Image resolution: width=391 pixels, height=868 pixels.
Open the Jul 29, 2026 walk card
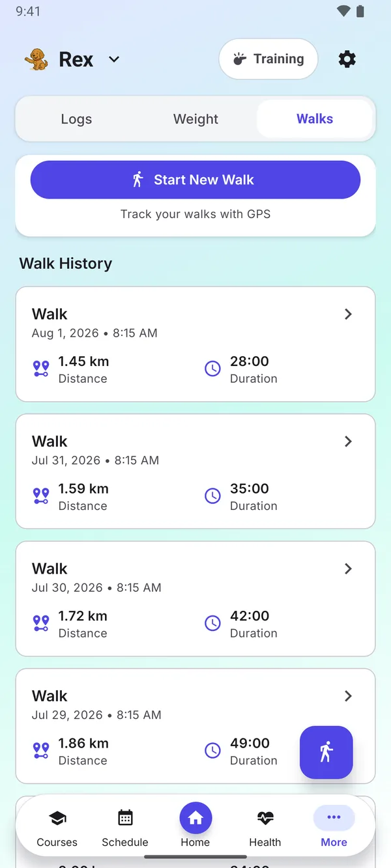tap(195, 726)
